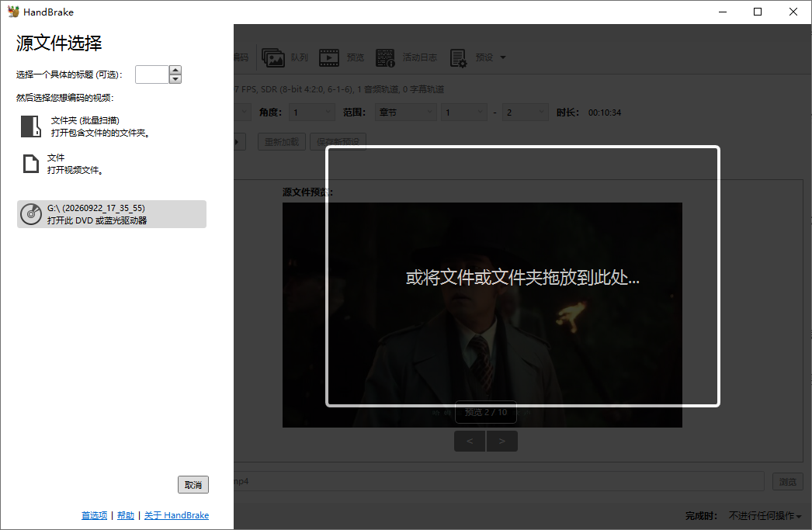Open G:\ DVD or Blu-ray drive
Image resolution: width=812 pixels, height=530 pixels.
click(x=112, y=213)
